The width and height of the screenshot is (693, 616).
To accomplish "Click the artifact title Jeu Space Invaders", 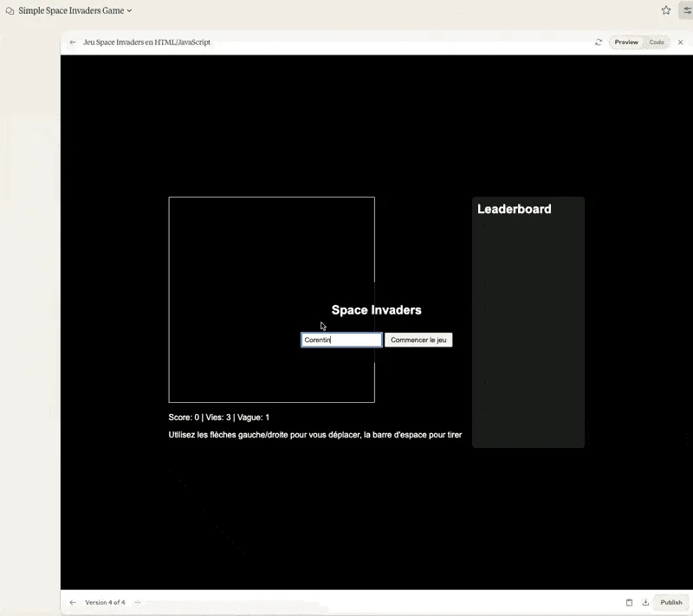I will 146,42.
